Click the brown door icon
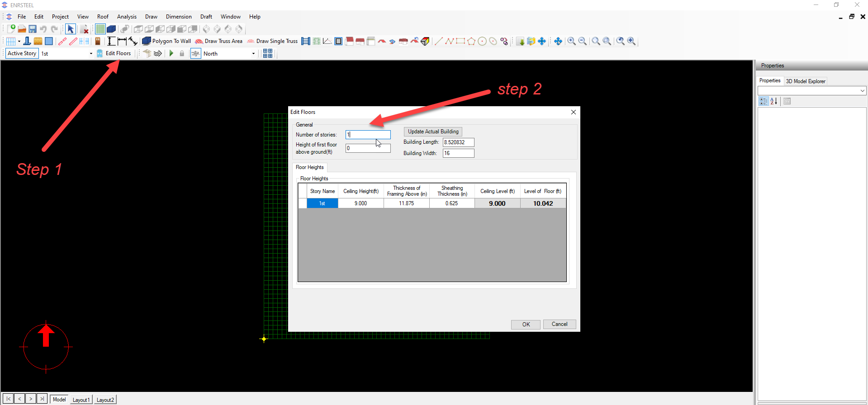 click(97, 41)
